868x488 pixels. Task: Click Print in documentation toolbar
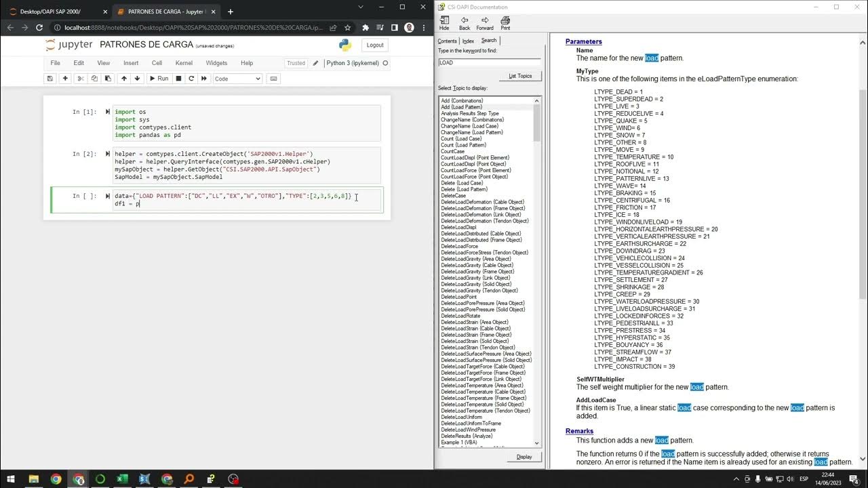[x=505, y=23]
